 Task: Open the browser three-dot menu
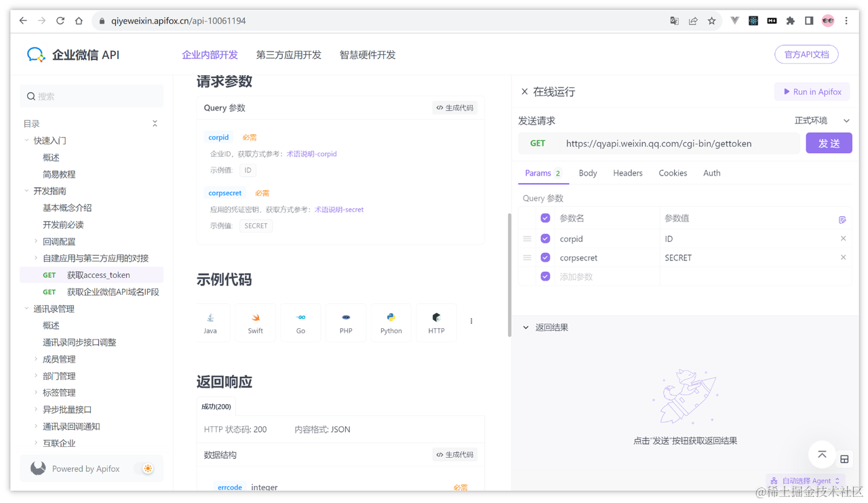pos(846,21)
